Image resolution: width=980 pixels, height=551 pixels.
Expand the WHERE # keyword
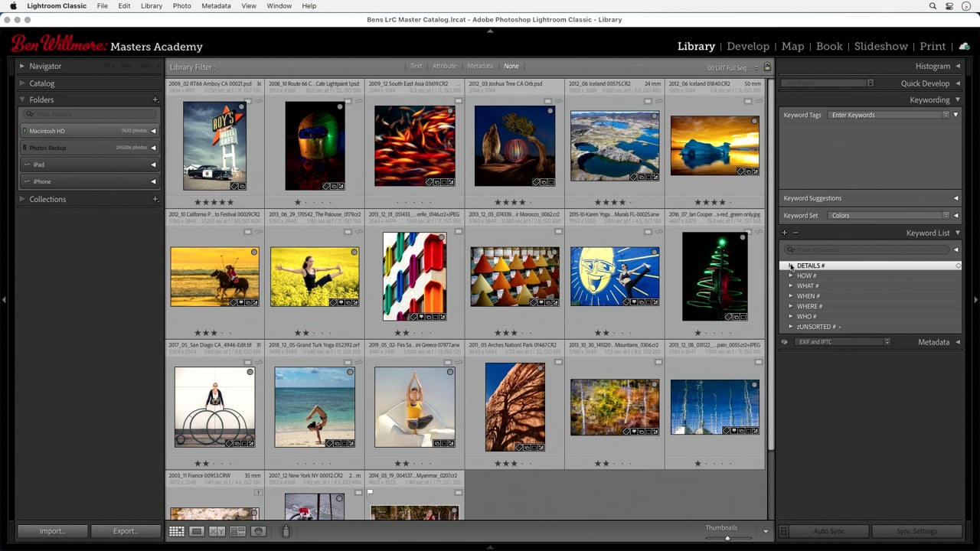[x=791, y=306]
